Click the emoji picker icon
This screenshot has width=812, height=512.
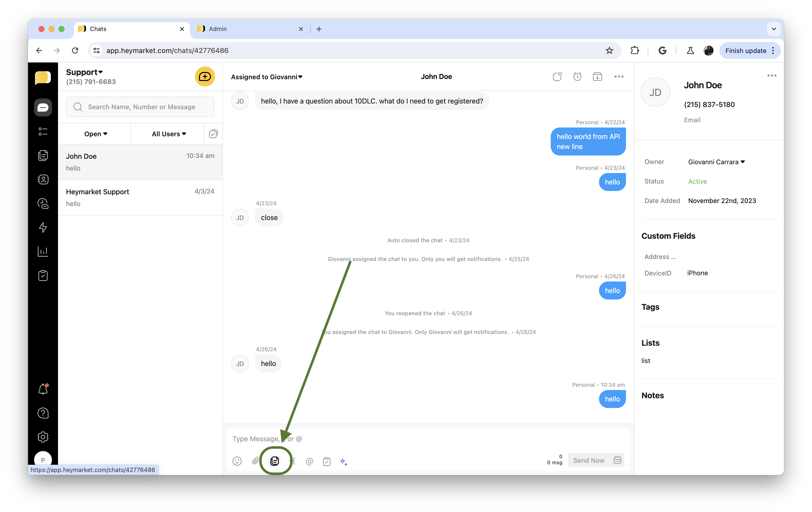coord(237,461)
